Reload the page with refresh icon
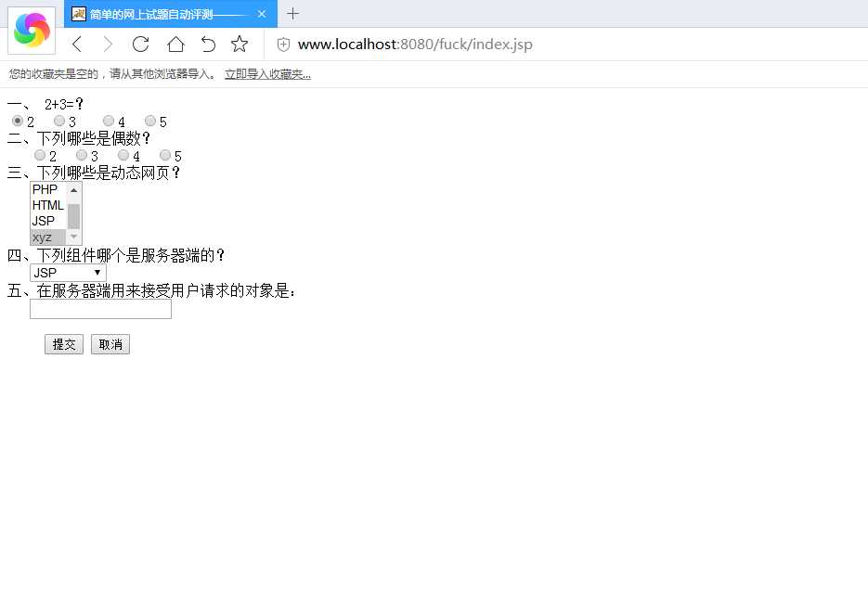 [x=140, y=45]
